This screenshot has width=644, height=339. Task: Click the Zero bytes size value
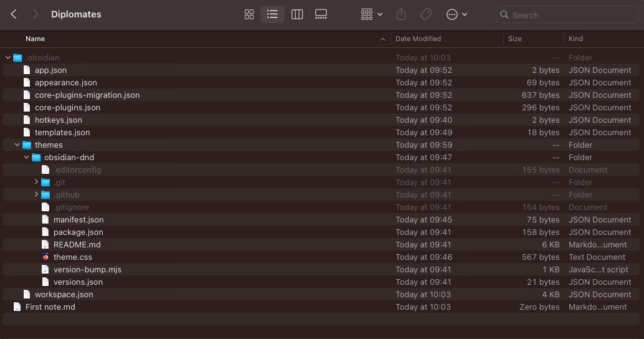[539, 307]
